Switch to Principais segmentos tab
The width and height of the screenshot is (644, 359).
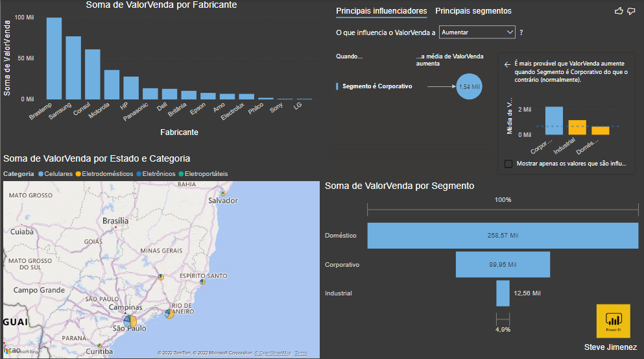(x=473, y=11)
